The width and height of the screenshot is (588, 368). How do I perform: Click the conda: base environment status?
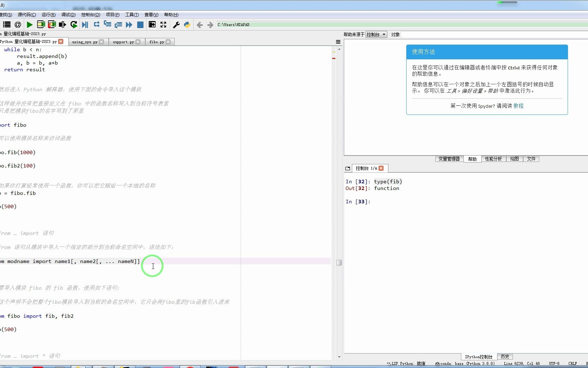click(x=465, y=363)
